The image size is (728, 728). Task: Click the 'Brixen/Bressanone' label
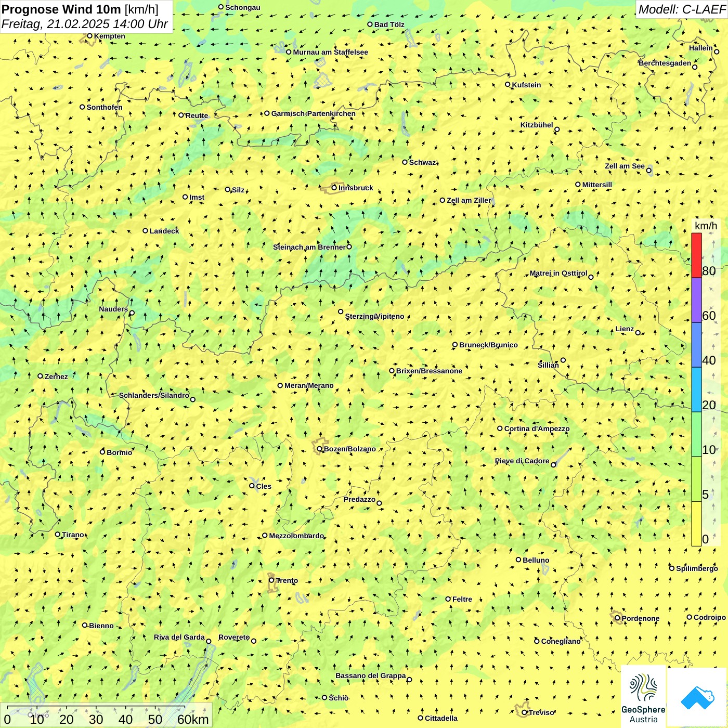tap(429, 371)
